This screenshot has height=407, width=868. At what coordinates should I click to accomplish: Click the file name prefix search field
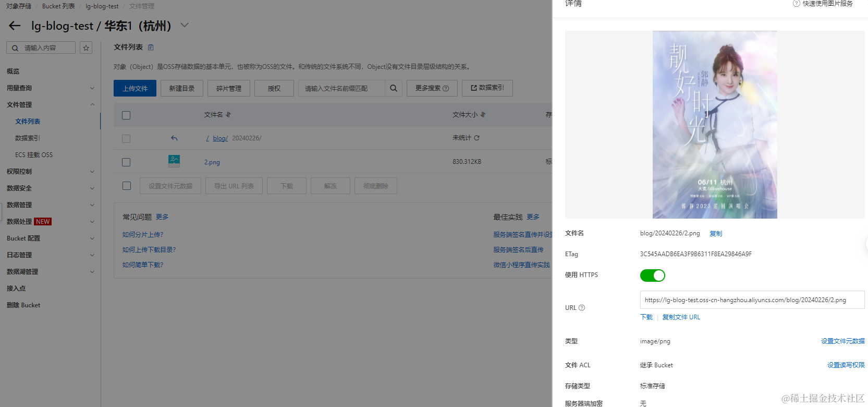342,88
